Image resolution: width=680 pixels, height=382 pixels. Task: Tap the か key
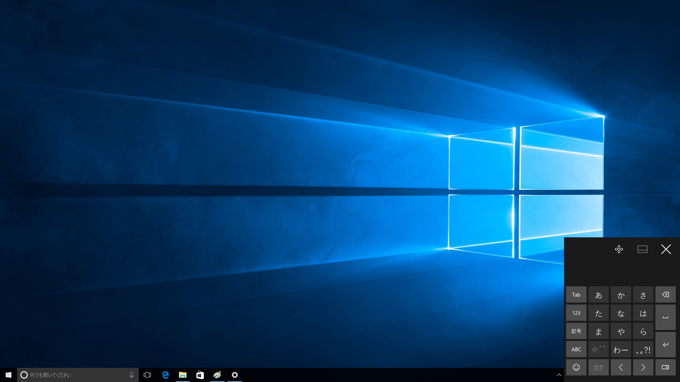point(621,295)
